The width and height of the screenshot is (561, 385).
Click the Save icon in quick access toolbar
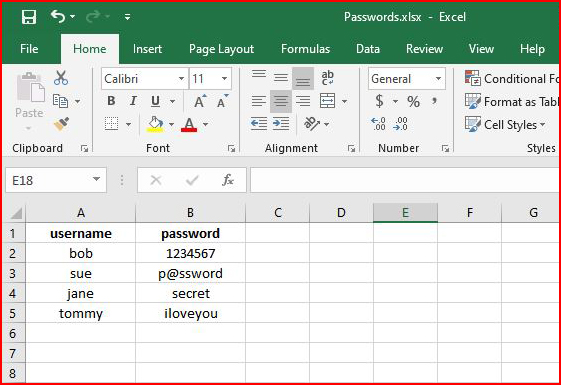29,17
